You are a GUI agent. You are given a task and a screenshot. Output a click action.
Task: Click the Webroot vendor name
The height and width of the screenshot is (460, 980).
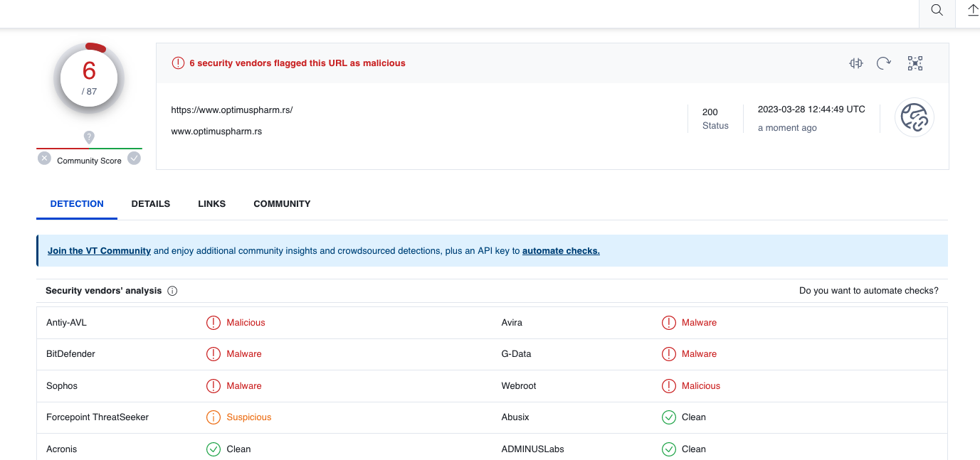tap(519, 386)
